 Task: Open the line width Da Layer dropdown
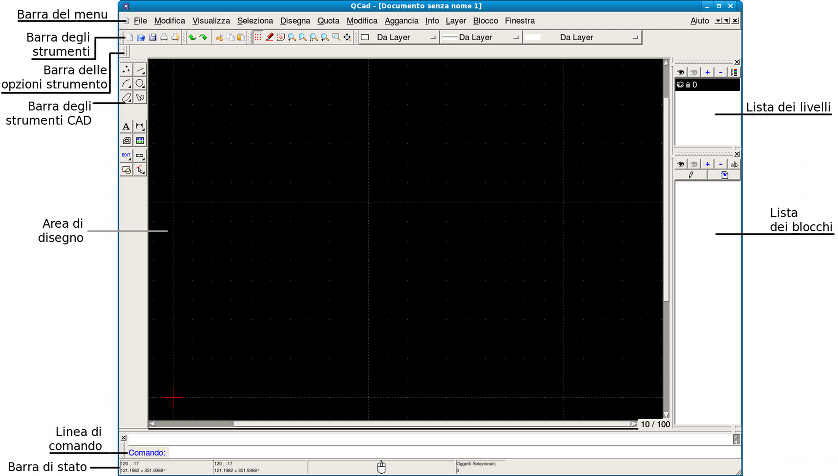pyautogui.click(x=482, y=37)
